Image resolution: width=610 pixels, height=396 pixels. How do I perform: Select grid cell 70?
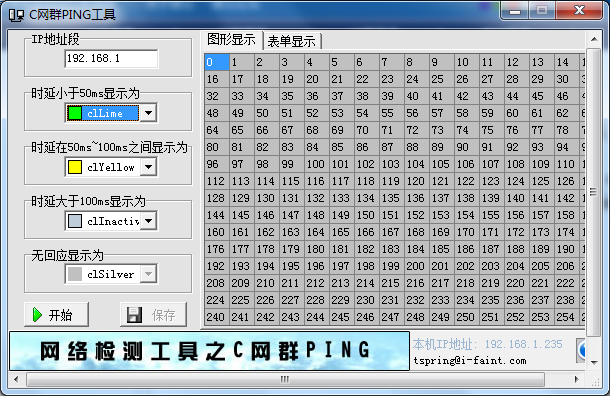click(366, 130)
